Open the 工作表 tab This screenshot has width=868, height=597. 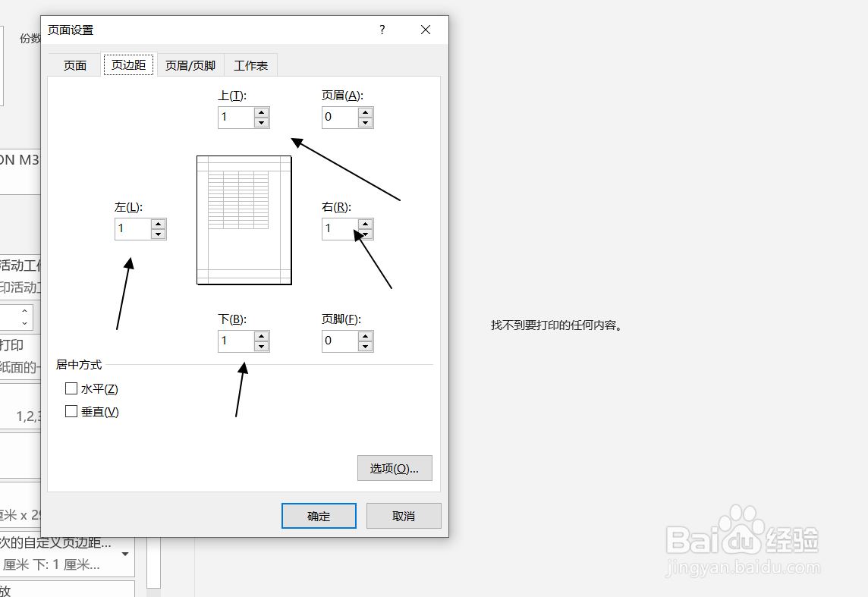tap(251, 64)
